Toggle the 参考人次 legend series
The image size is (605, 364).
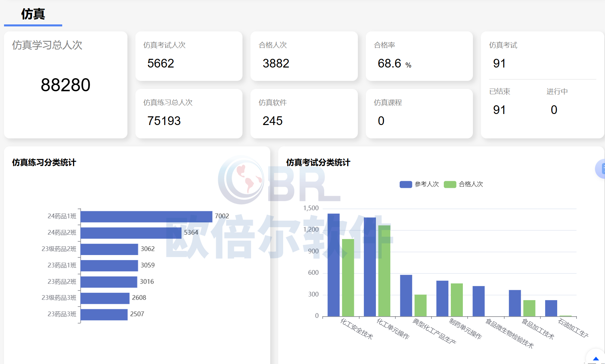(426, 184)
